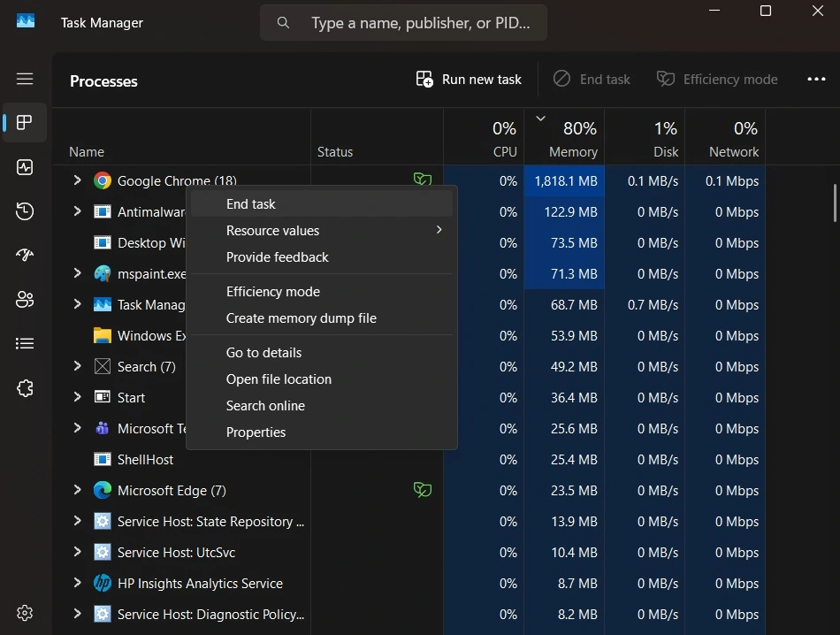The image size is (840, 635).
Task: Click the leaf icon beside Microsoft Edge
Action: [423, 489]
